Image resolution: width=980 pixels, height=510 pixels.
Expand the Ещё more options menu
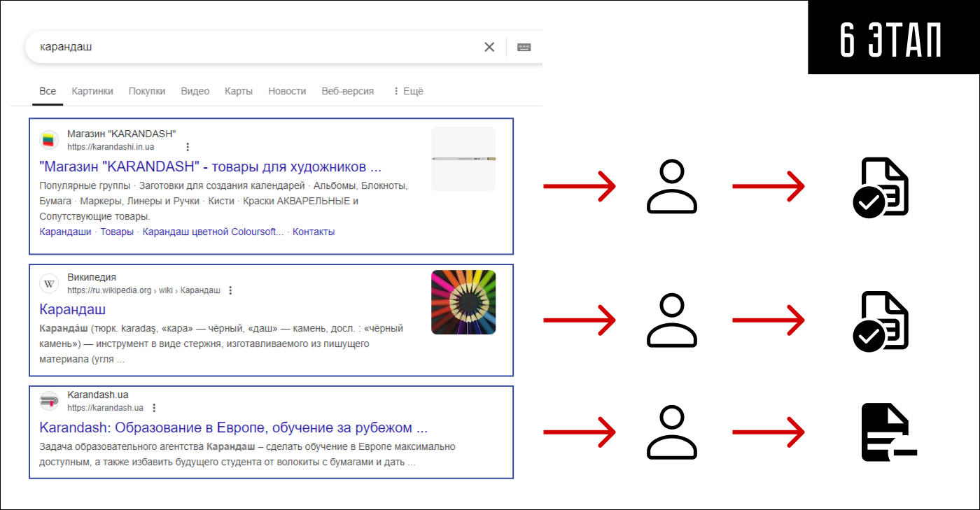408,91
